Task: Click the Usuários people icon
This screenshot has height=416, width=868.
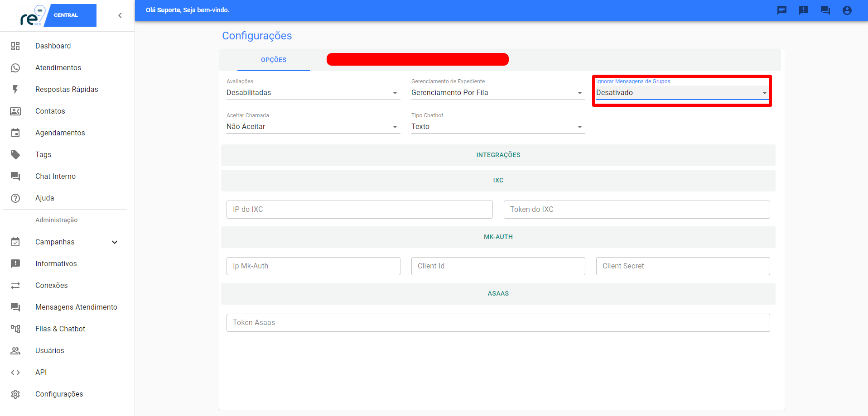Action: click(15, 351)
